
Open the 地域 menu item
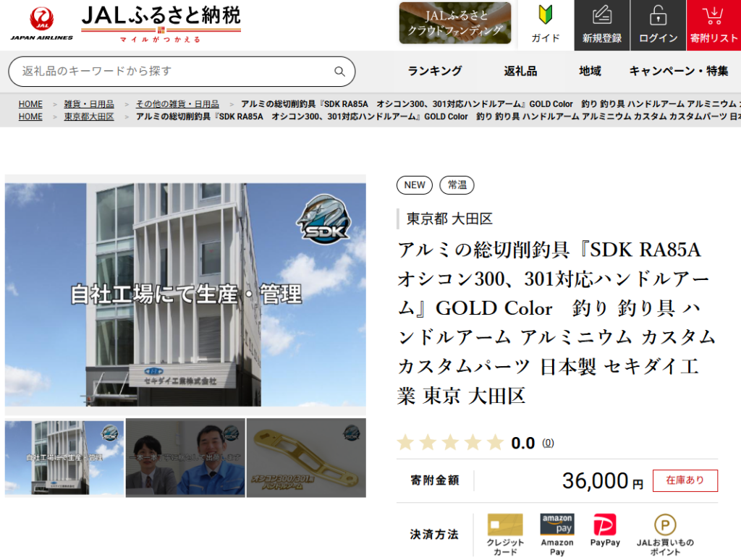pos(590,71)
